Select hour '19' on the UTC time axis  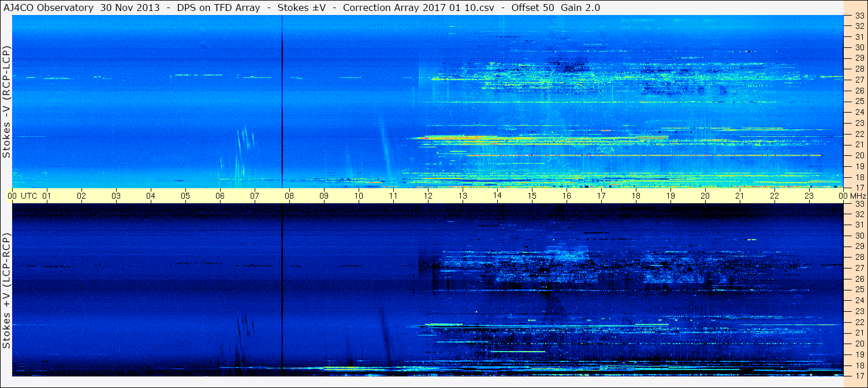670,196
